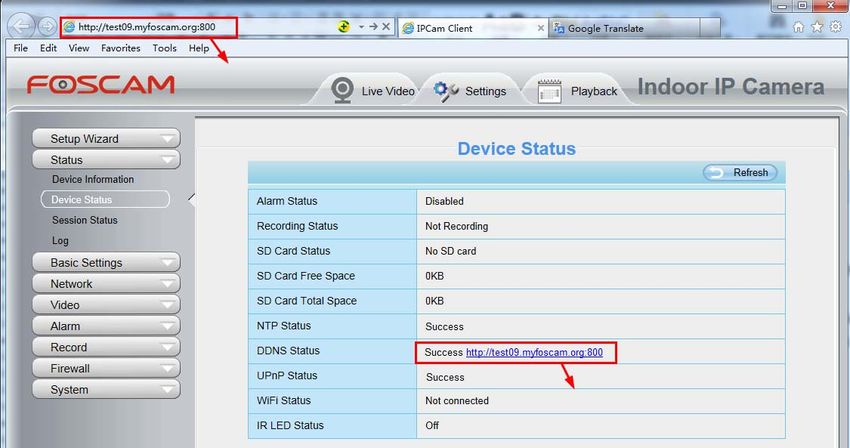Click the Settings gear and wrench icon
Image resolution: width=850 pixels, height=448 pixels.
coord(446,91)
